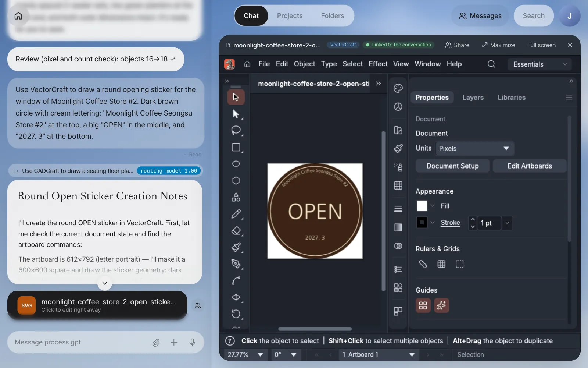This screenshot has height=368, width=588.
Task: Open the Essentials workspace dropdown
Action: point(540,64)
